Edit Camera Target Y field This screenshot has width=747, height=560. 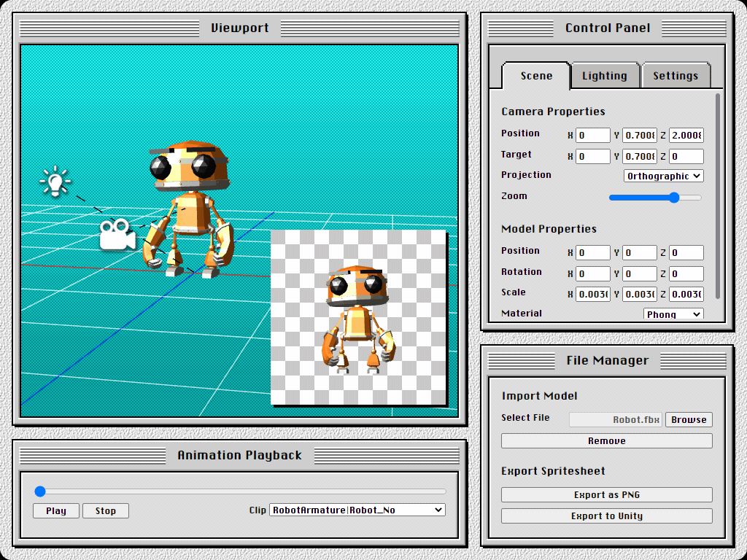tap(639, 156)
